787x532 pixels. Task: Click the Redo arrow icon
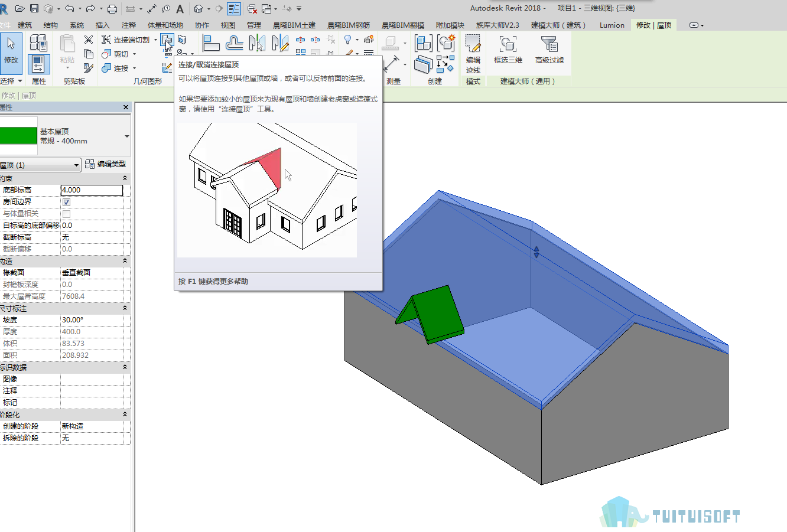90,8
